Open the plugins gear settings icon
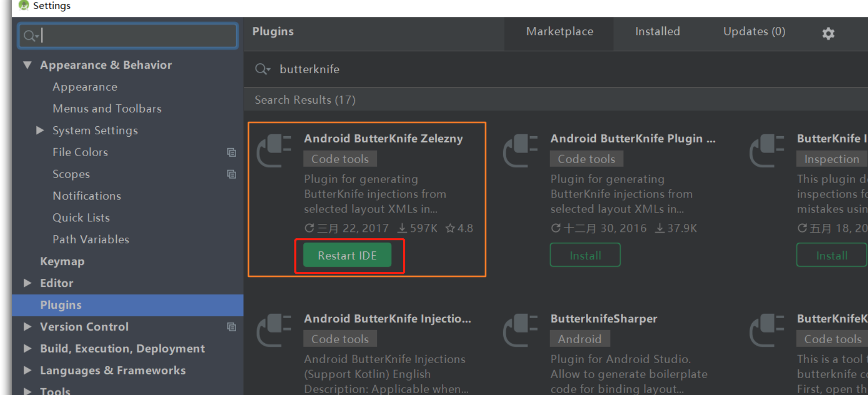This screenshot has height=395, width=868. coord(828,33)
